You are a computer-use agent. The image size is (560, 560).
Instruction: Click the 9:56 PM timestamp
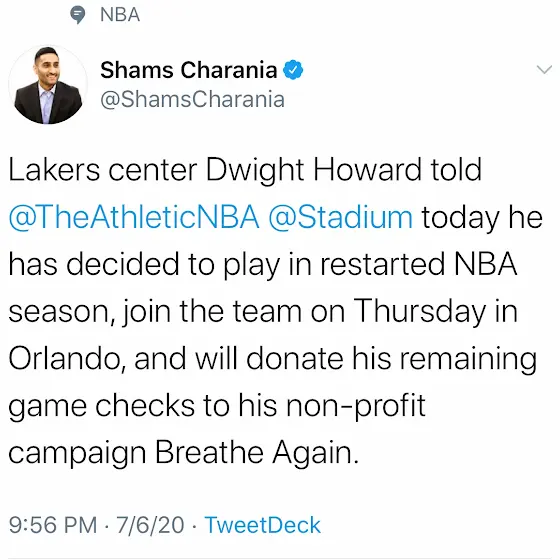(53, 525)
